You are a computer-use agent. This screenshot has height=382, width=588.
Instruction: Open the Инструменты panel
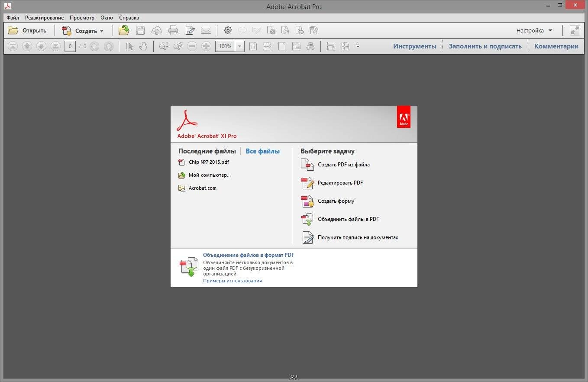click(415, 46)
